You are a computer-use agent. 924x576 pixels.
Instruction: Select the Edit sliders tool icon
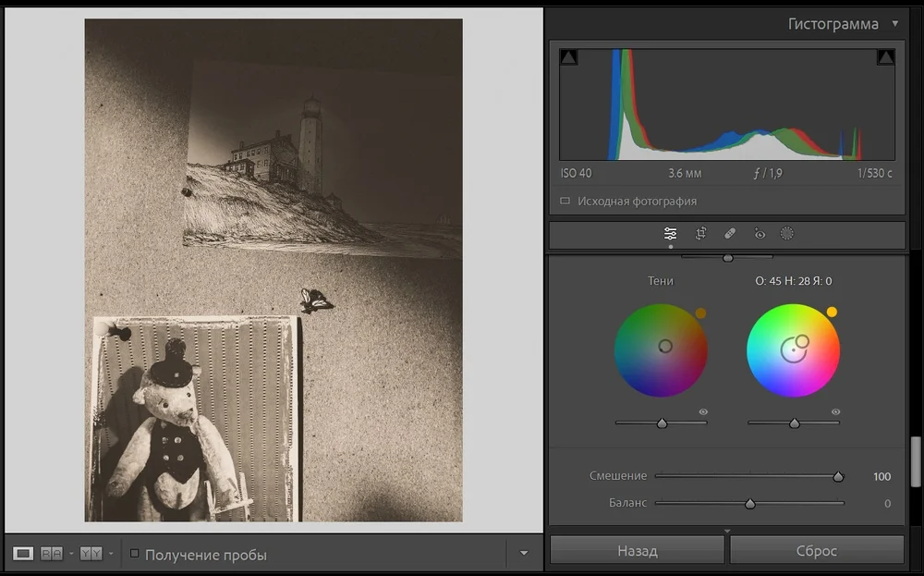pyautogui.click(x=670, y=234)
